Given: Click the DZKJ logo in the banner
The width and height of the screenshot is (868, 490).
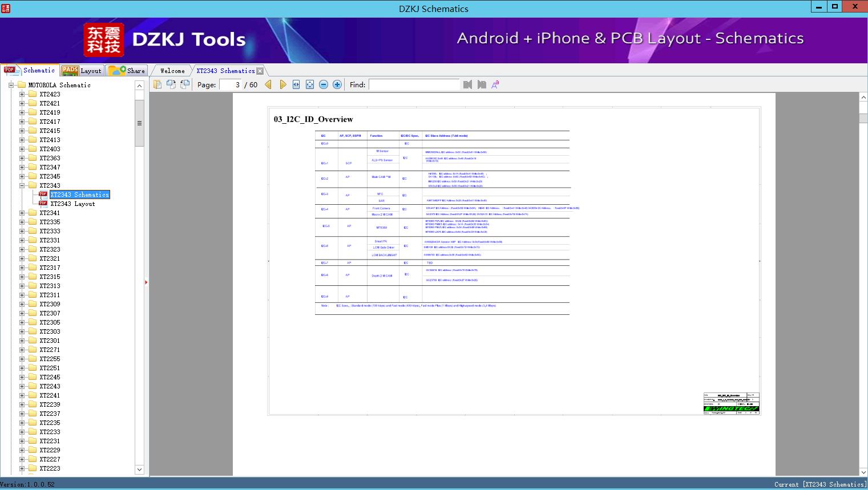Looking at the screenshot, I should [x=103, y=39].
